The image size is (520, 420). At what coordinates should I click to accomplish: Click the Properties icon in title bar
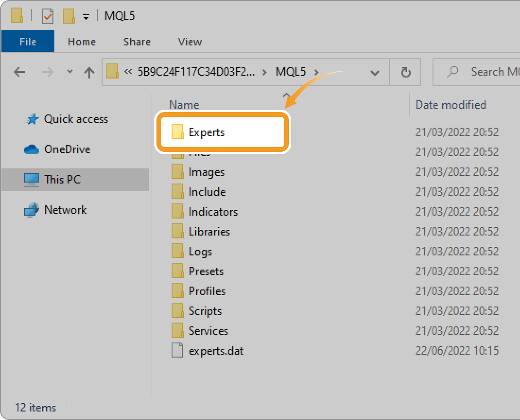(x=48, y=16)
